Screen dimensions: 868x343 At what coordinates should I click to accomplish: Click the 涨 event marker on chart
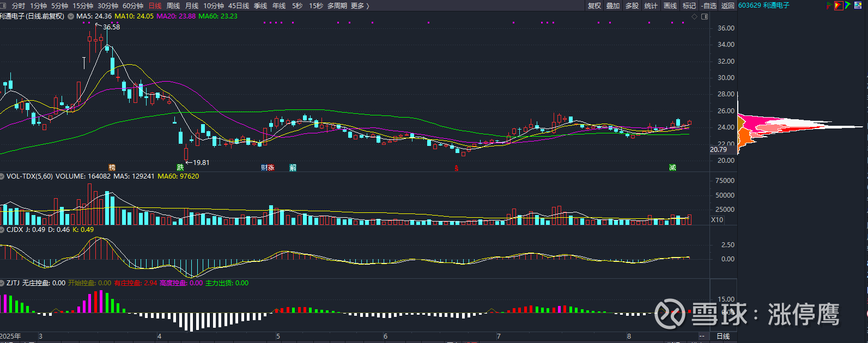(271, 168)
